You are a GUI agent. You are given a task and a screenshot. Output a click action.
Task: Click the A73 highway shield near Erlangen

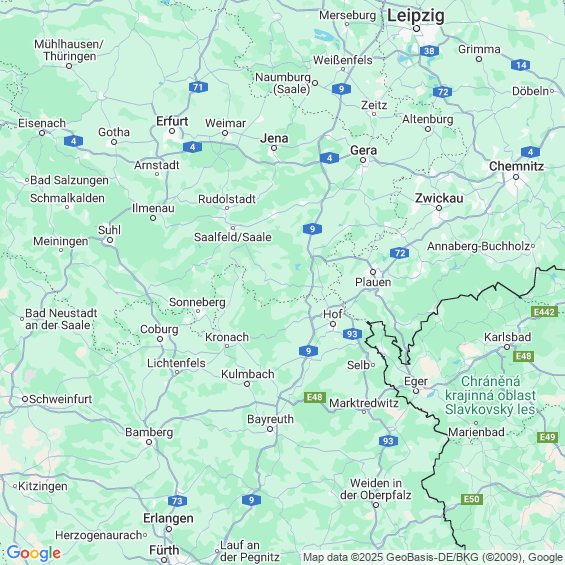(x=177, y=501)
